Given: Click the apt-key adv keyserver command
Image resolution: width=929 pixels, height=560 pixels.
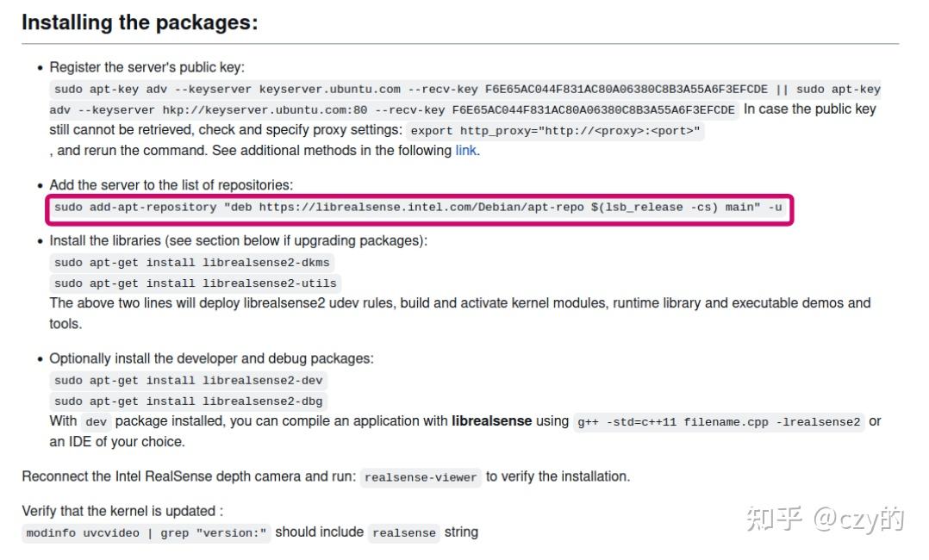Looking at the screenshot, I should point(465,100).
